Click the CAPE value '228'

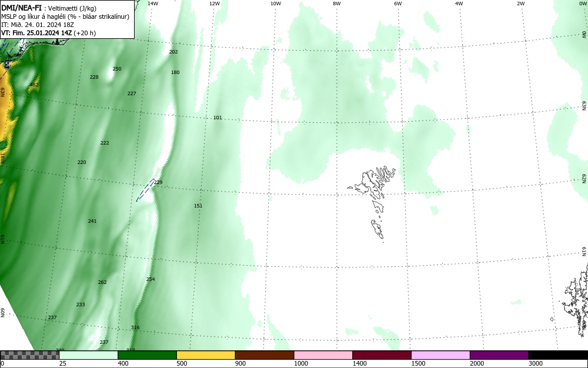[94, 77]
